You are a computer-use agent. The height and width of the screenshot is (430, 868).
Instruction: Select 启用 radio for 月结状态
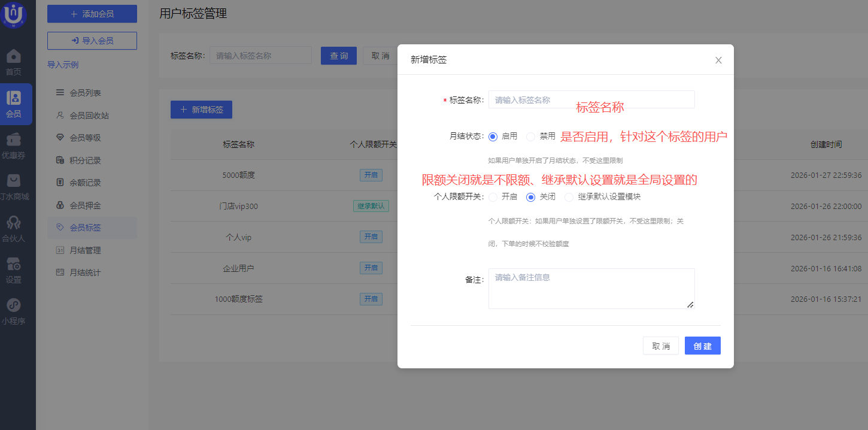tap(493, 137)
